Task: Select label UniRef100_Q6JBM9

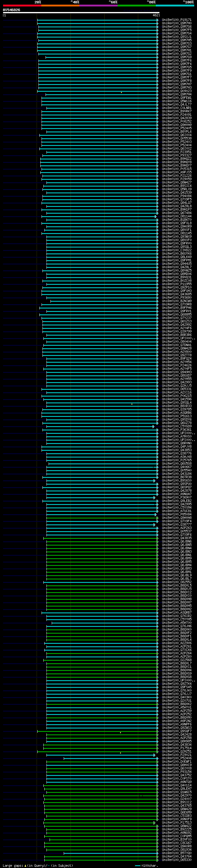Action: [x=176, y=558]
